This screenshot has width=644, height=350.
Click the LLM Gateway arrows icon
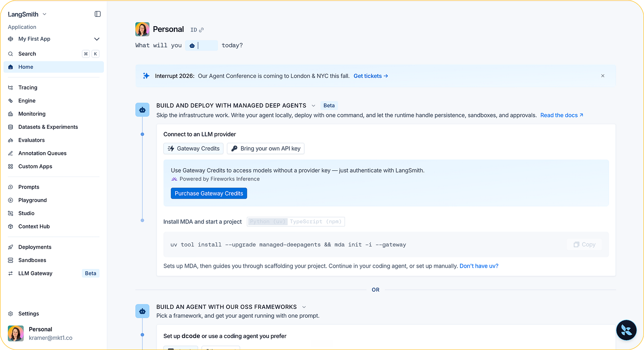pyautogui.click(x=11, y=273)
